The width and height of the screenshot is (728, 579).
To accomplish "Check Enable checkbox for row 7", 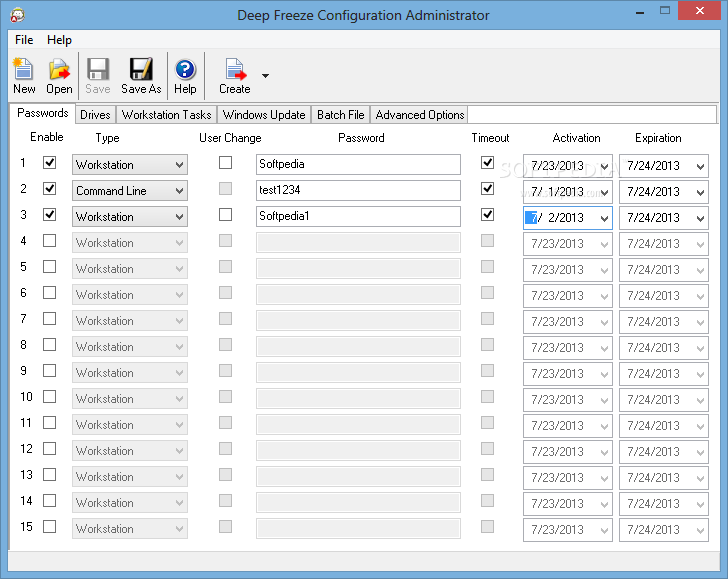I will (x=49, y=319).
